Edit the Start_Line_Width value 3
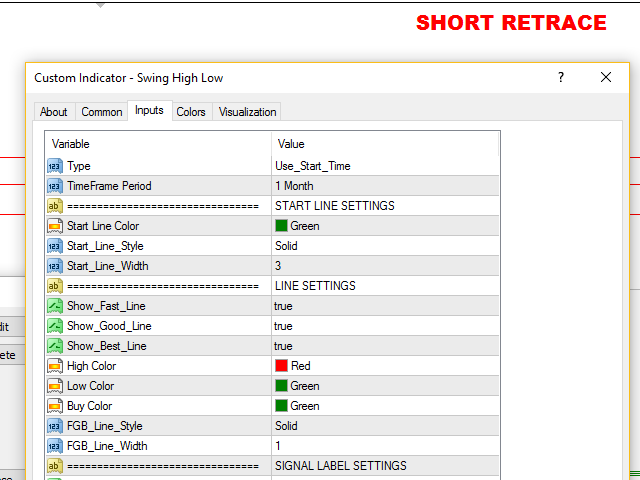The height and width of the screenshot is (480, 640). 278,266
